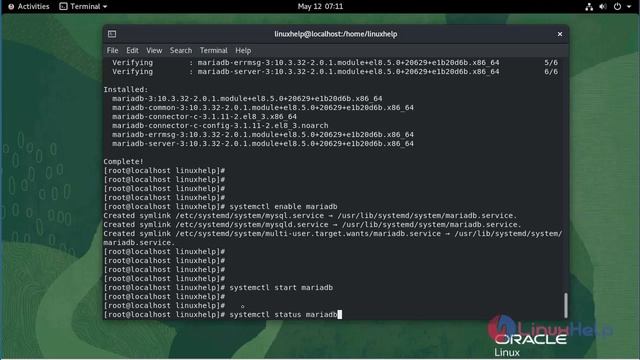Click the 'Complete!' output line
Screen dimensions: 640x360
[x=123, y=162]
